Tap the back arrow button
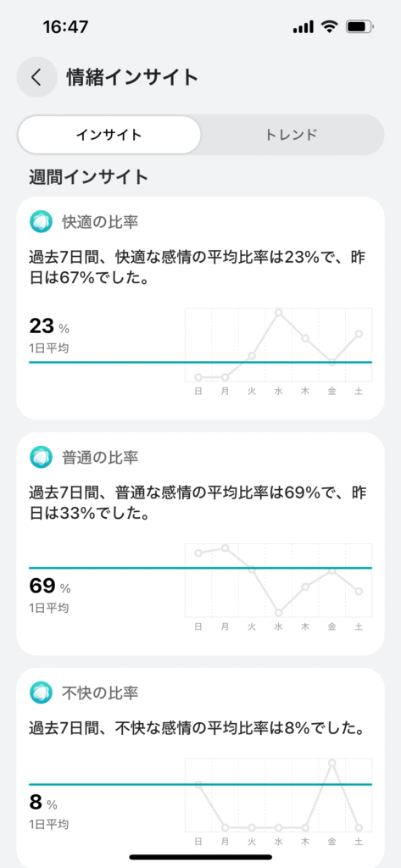 tap(36, 77)
